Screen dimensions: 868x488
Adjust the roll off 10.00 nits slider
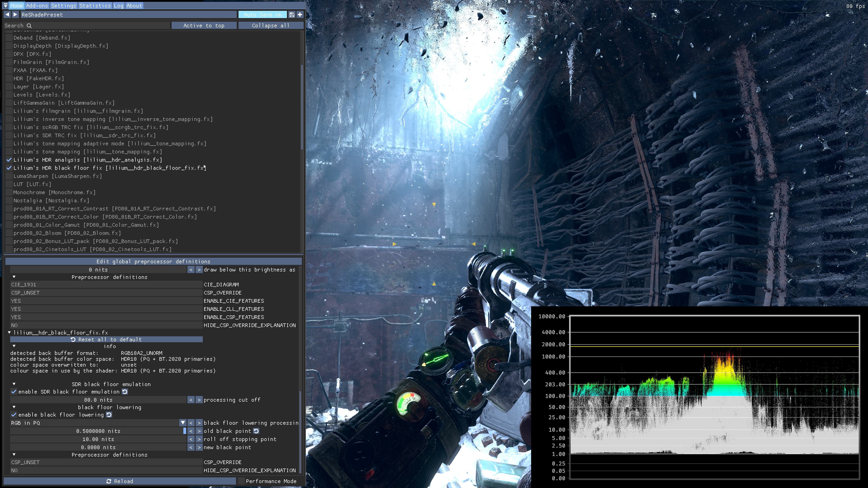point(98,439)
